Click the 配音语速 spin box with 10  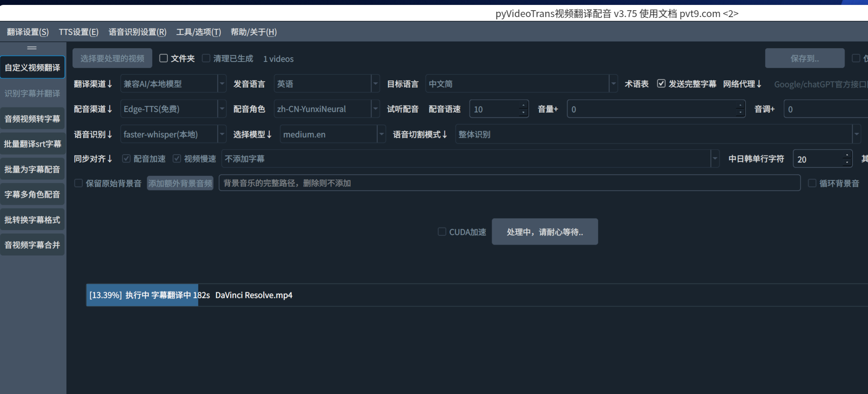coord(499,109)
